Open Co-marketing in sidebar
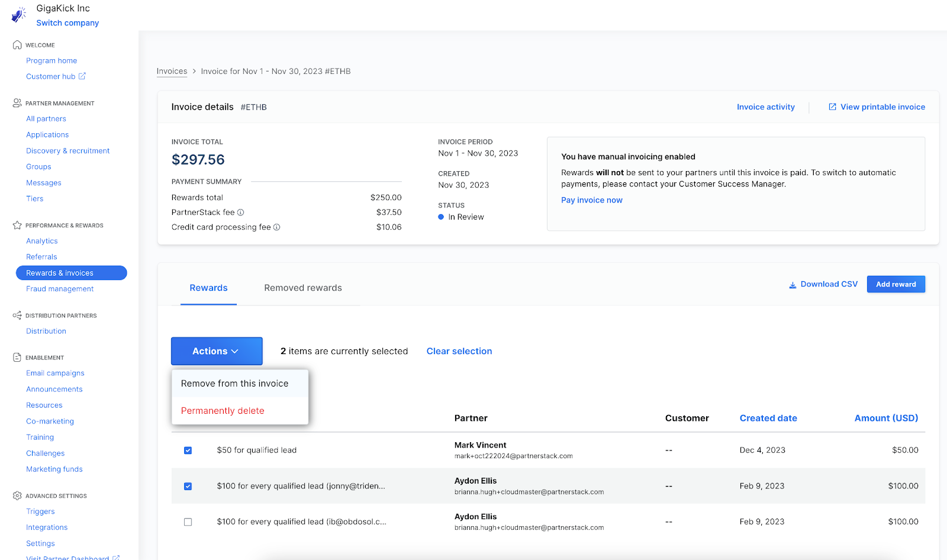Viewport: 947px width, 560px height. [50, 421]
